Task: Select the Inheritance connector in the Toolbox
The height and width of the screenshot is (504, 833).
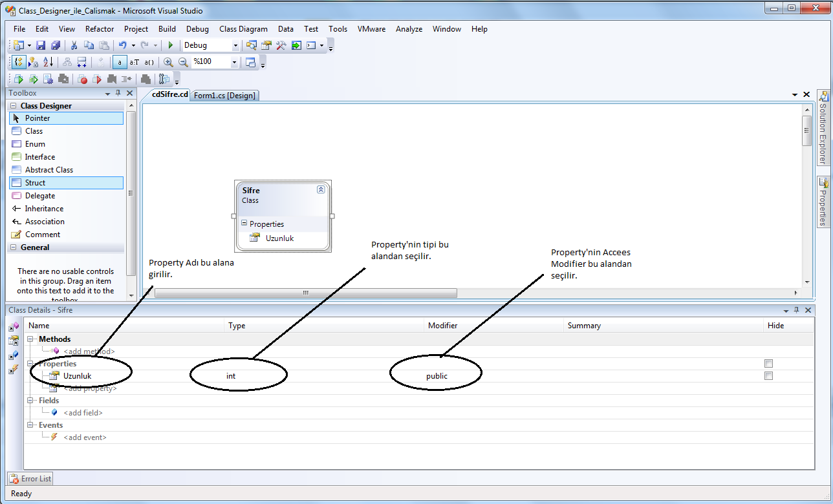Action: [66, 209]
